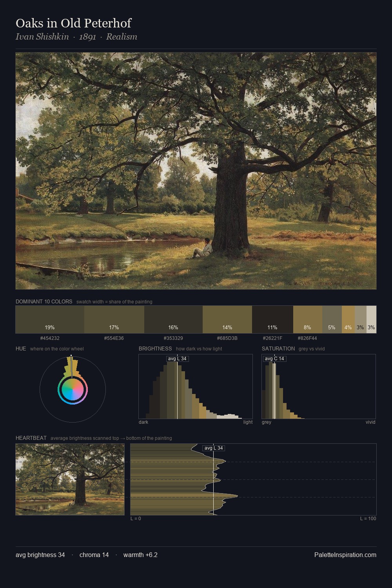Click the hex code #454232
Viewport: 392px width, 588px height.
coord(50,338)
